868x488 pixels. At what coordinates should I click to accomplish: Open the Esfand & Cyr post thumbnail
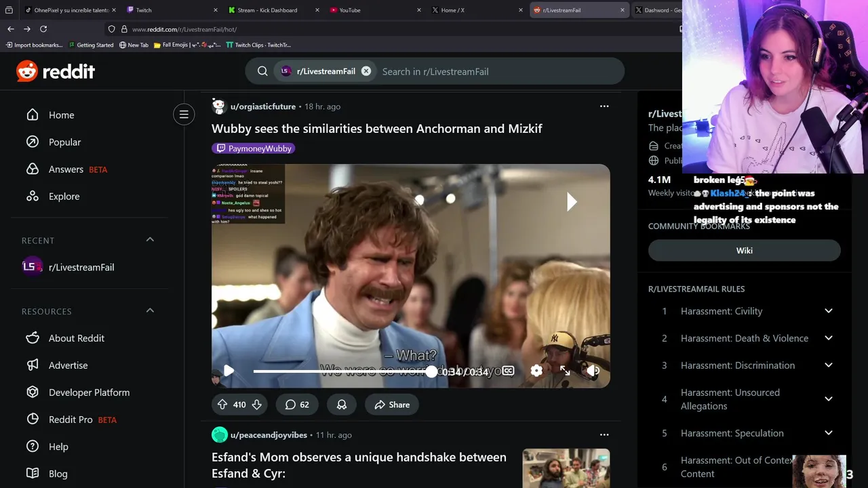tap(566, 468)
